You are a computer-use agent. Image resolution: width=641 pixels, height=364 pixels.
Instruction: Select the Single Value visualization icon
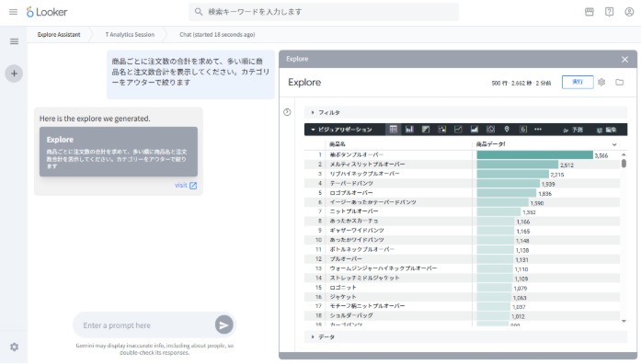(523, 130)
